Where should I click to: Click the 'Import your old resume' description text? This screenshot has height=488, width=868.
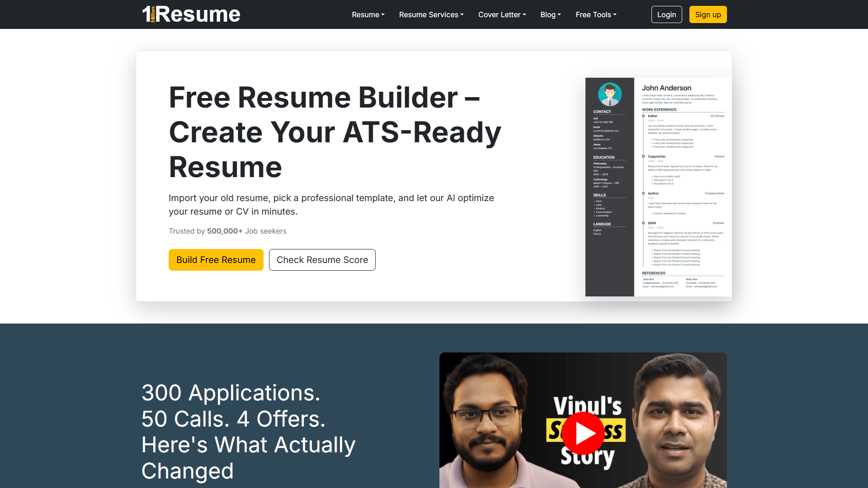coord(331,205)
